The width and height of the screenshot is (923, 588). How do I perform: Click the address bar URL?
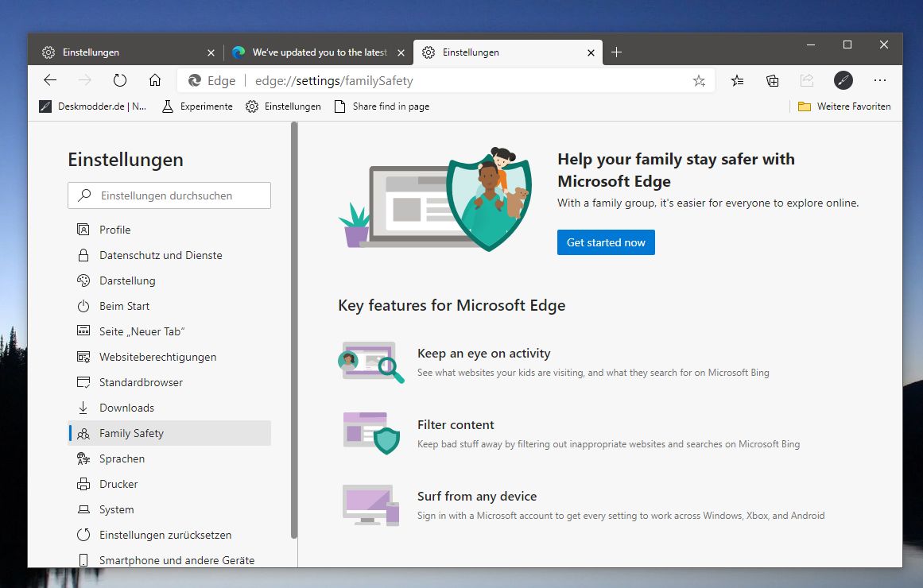point(334,80)
